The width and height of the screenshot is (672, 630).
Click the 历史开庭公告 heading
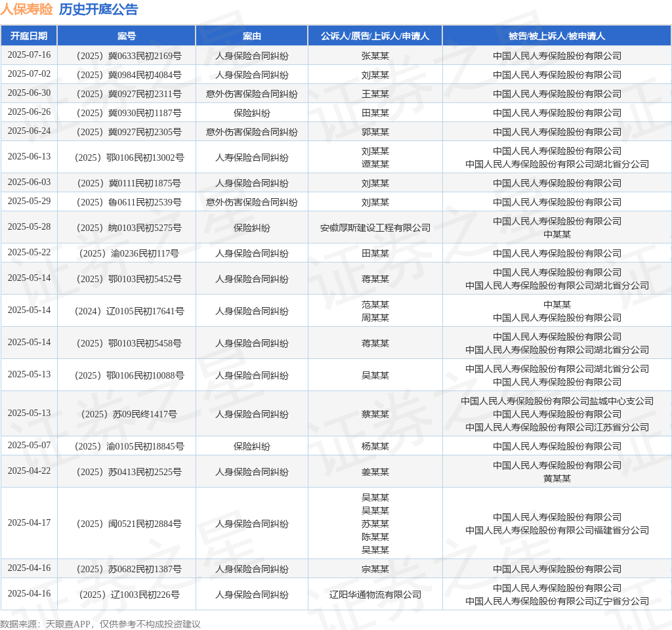point(98,9)
